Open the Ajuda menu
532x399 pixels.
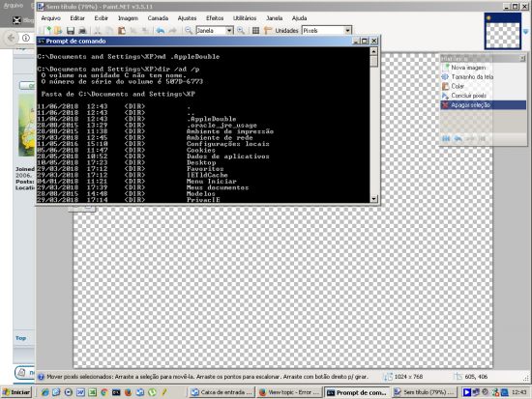tap(299, 18)
